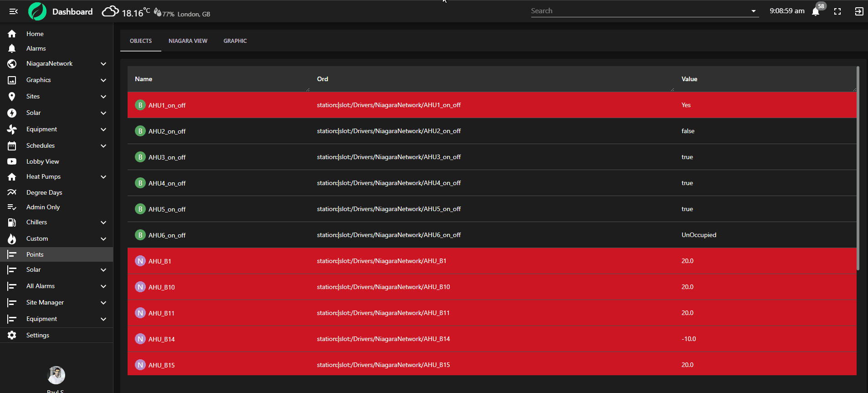
Task: Open notifications bell with 58 badge
Action: [x=816, y=11]
